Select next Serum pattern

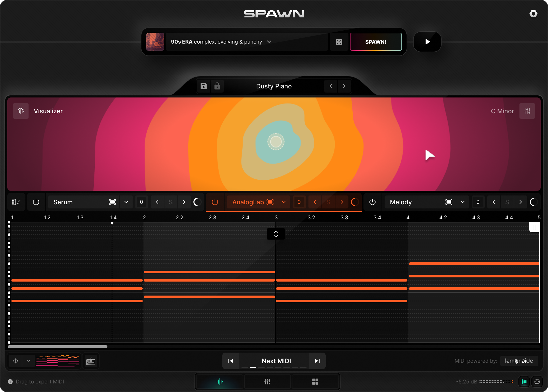(184, 202)
